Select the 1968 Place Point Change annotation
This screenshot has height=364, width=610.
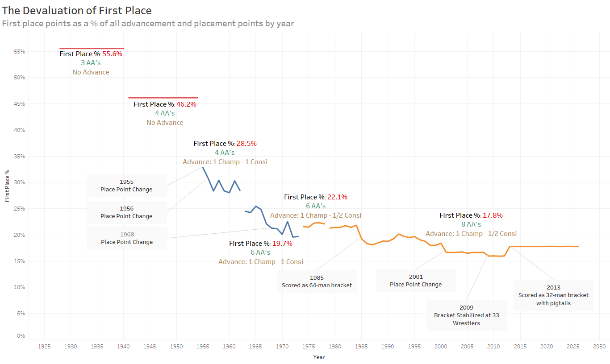pyautogui.click(x=127, y=238)
